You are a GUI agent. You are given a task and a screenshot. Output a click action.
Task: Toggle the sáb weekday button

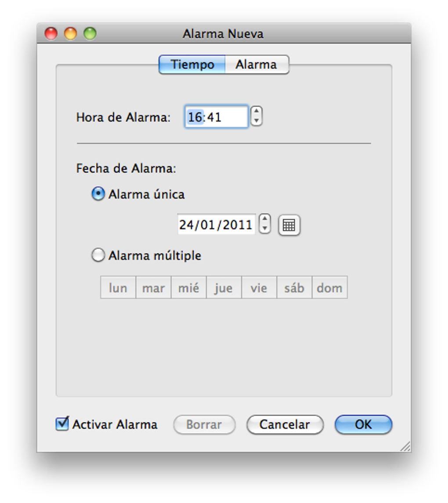point(294,288)
